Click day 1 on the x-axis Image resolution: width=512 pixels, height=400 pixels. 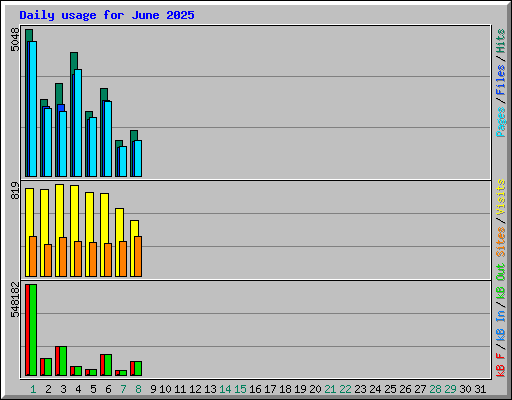point(33,389)
